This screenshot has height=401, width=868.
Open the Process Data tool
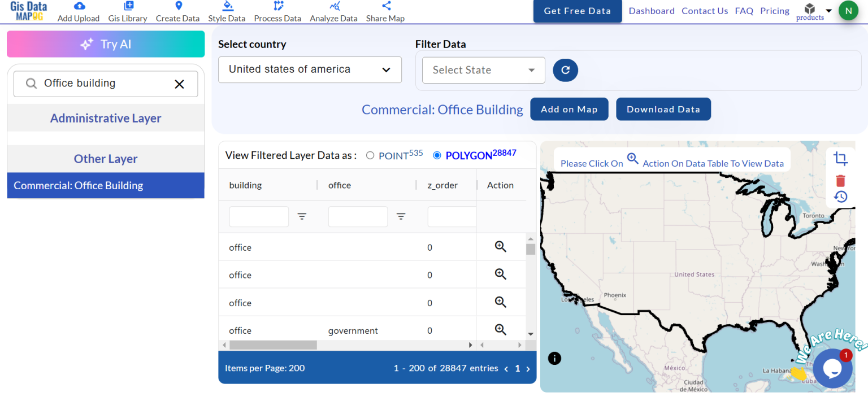click(277, 11)
